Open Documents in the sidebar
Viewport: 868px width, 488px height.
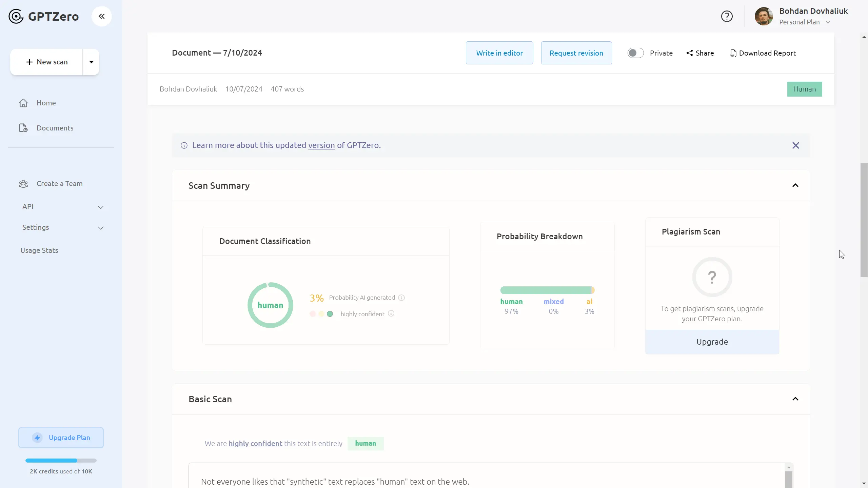[55, 128]
